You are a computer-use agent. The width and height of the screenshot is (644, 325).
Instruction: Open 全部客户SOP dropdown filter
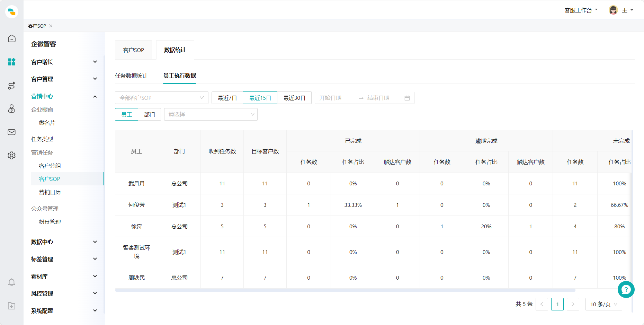tap(162, 98)
